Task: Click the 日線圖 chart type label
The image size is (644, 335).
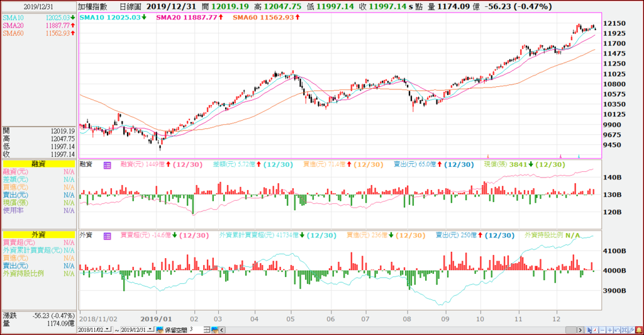Action: pos(130,6)
